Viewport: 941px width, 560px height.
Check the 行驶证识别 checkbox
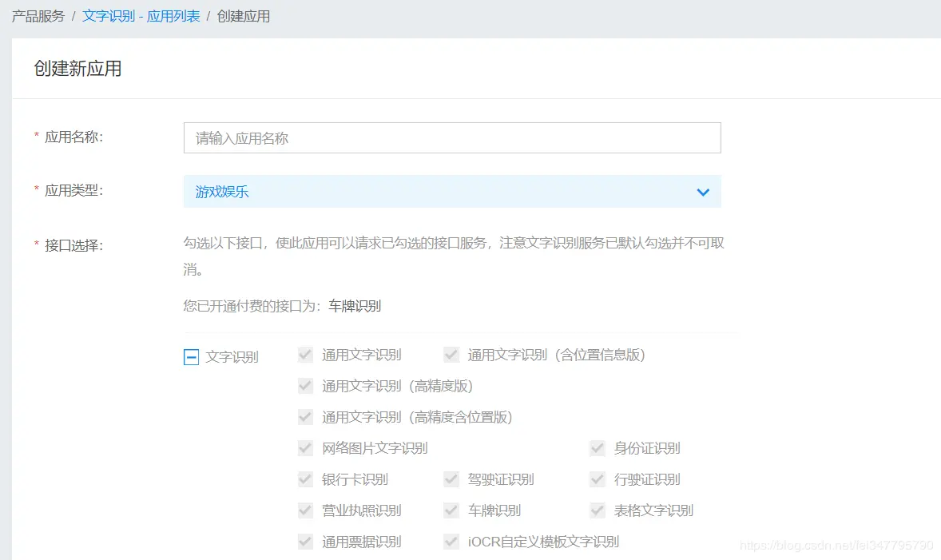[597, 479]
